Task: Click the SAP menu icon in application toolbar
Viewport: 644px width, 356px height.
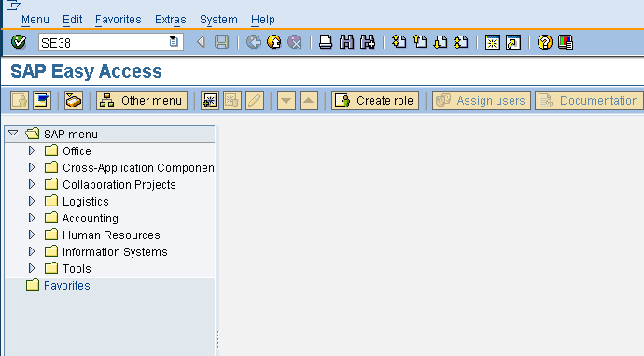Action: pyautogui.click(x=42, y=100)
